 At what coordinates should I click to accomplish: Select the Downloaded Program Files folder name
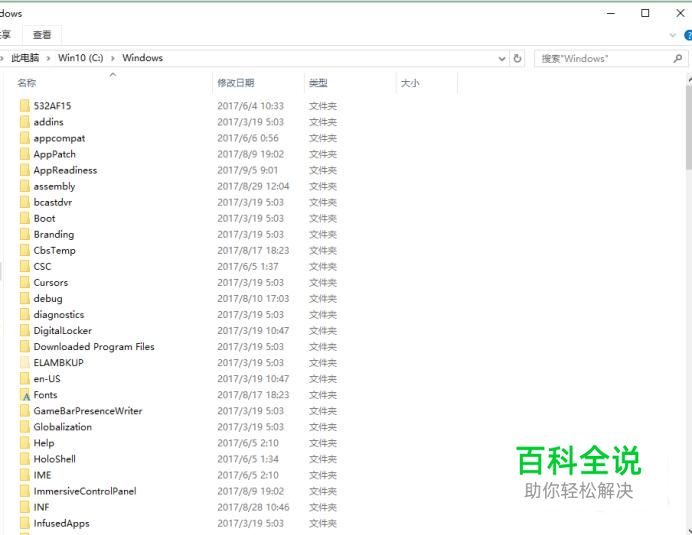[94, 347]
